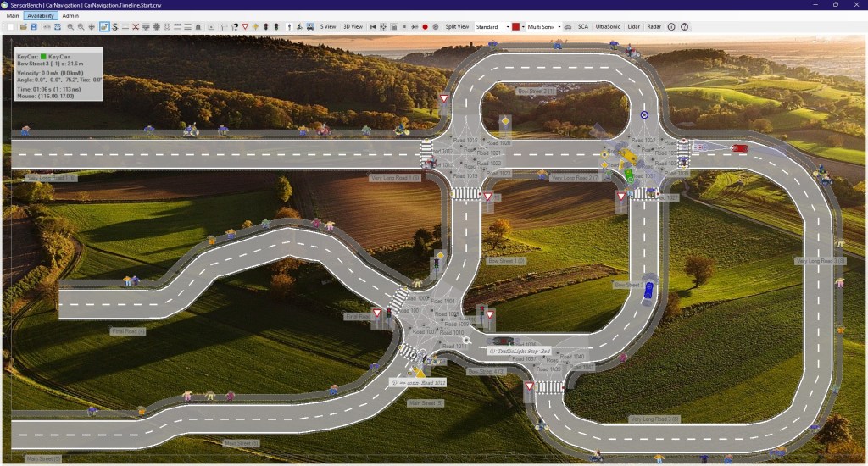
Task: Click the zoom out magnifier icon
Action: click(x=81, y=27)
